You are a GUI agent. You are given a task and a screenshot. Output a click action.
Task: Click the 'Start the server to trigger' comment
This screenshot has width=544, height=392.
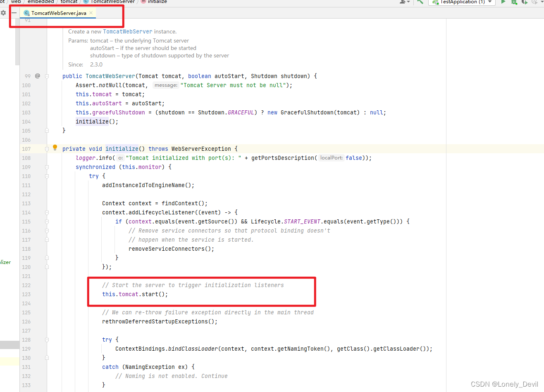coord(193,285)
